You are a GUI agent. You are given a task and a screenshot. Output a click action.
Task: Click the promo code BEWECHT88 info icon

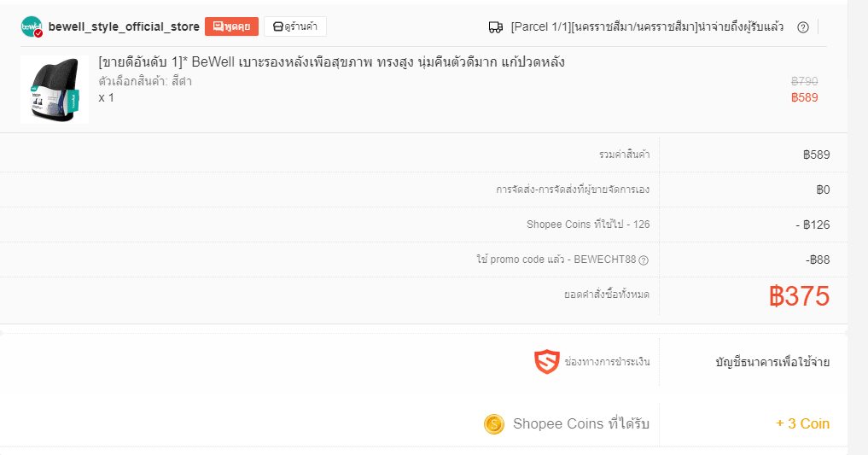click(644, 260)
